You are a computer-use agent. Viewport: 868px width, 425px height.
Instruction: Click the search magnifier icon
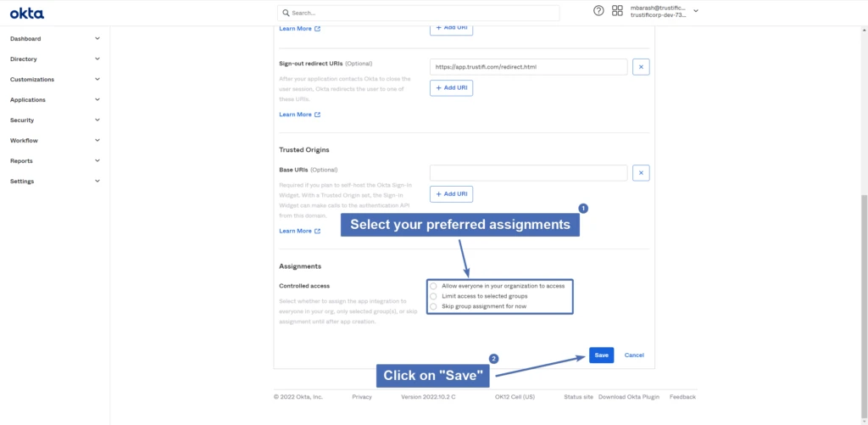pos(286,13)
